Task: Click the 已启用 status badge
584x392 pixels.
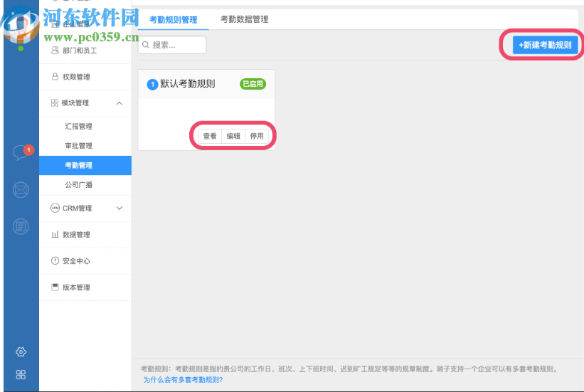Action: (x=253, y=84)
